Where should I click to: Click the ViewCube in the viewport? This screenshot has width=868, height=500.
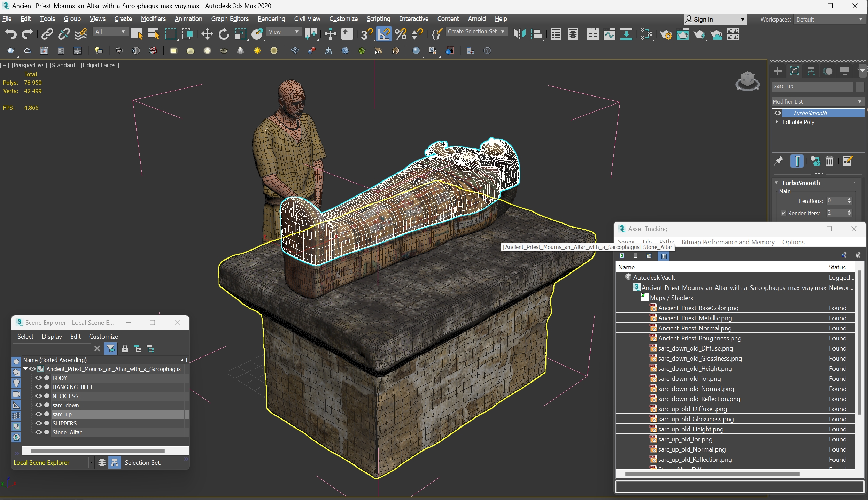point(747,81)
